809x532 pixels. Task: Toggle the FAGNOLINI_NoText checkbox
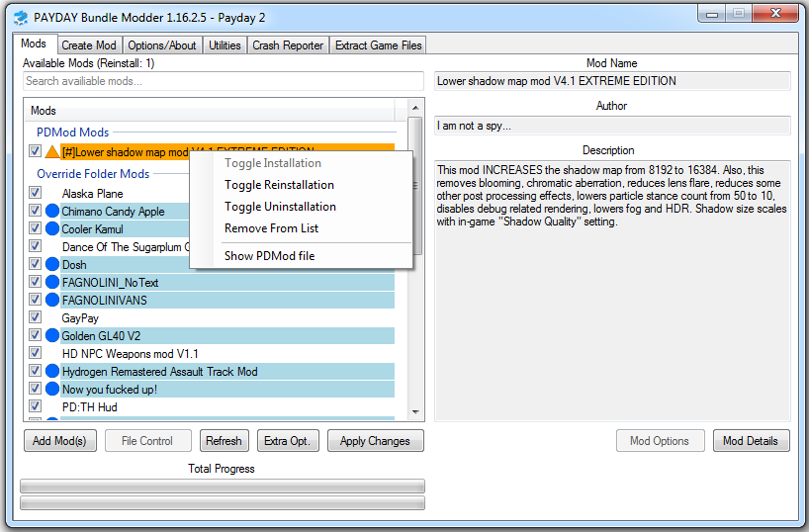35,282
